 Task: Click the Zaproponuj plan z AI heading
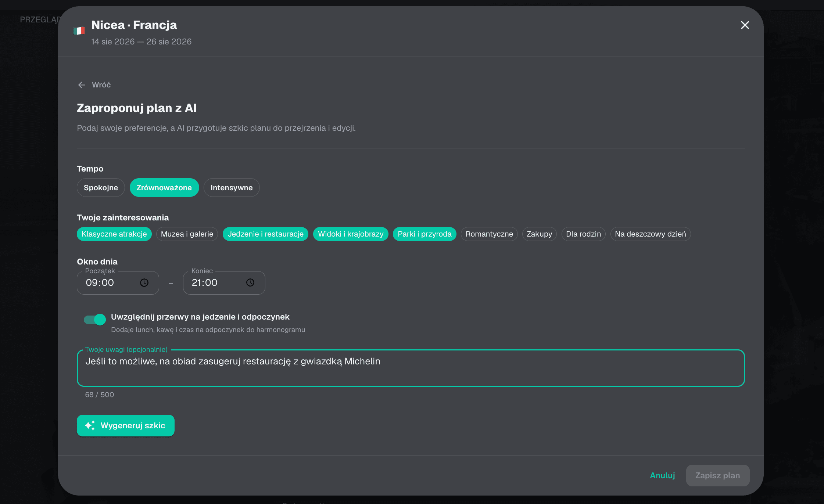[x=137, y=108]
